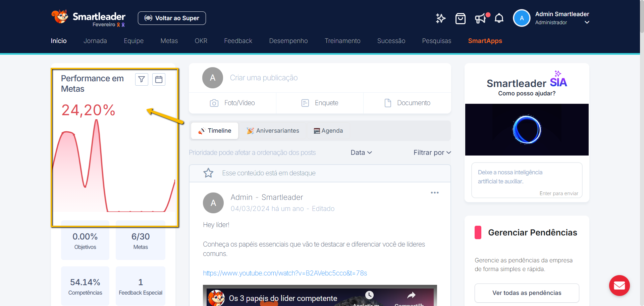Open the Metas menu
This screenshot has width=644, height=306.
pyautogui.click(x=169, y=41)
